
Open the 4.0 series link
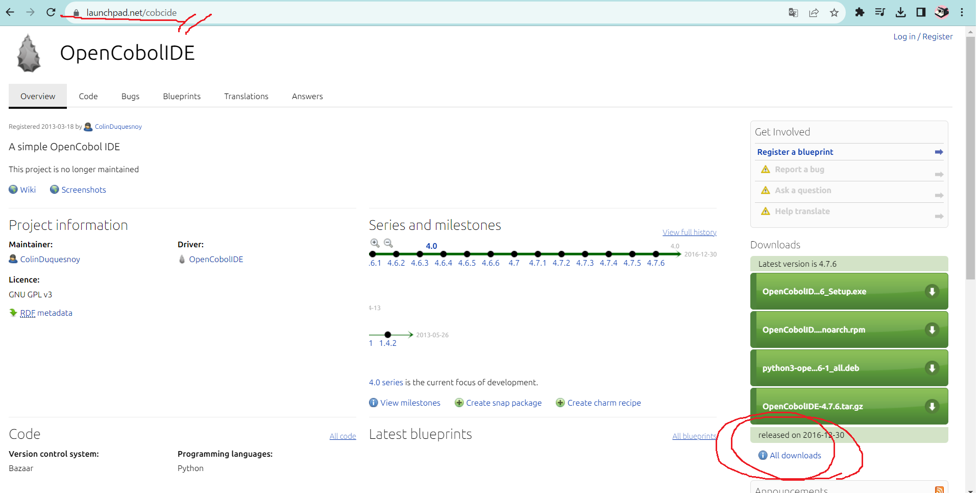click(x=386, y=382)
